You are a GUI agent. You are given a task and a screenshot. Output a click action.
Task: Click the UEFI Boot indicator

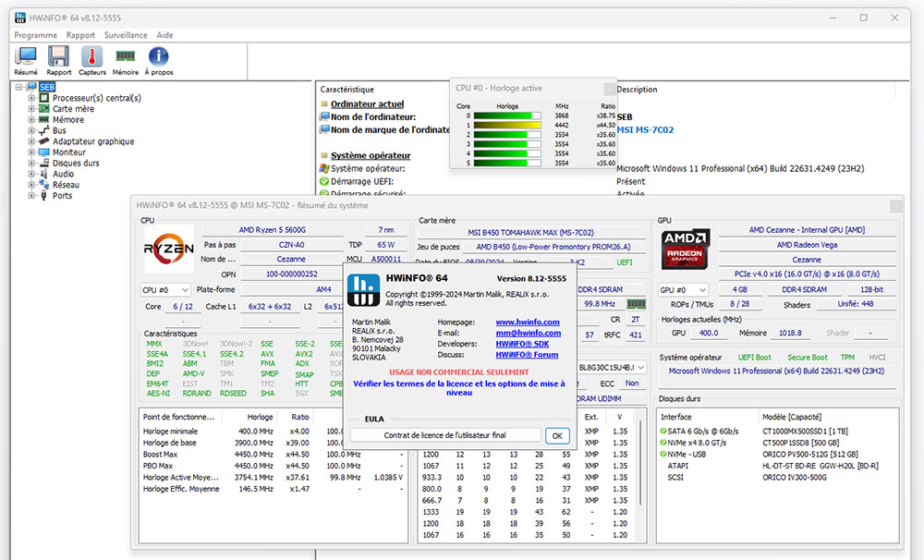[x=754, y=358]
